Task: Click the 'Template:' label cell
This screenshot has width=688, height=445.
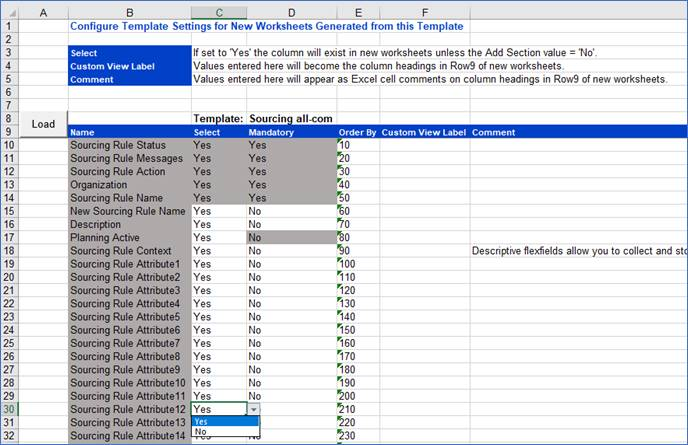Action: click(x=219, y=118)
